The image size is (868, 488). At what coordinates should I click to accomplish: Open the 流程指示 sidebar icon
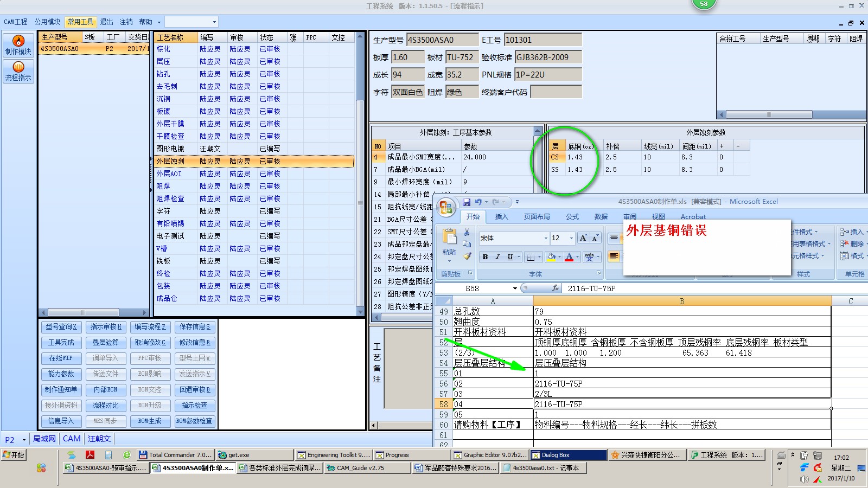pos(18,71)
